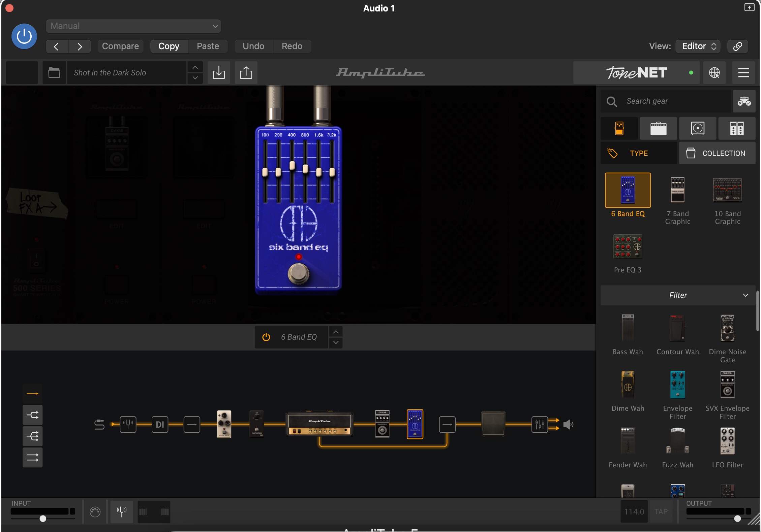Select previous gear with up chevron beside 6 Band EQ

[x=336, y=332]
